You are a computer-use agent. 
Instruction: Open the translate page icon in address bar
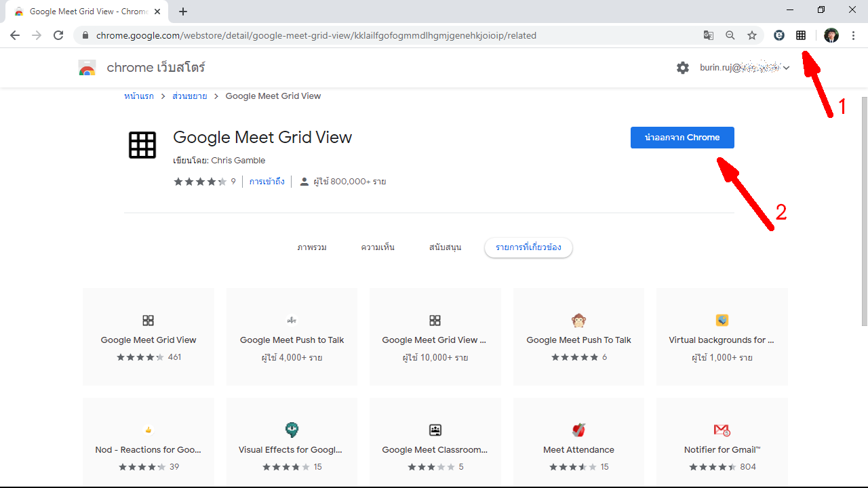709,35
